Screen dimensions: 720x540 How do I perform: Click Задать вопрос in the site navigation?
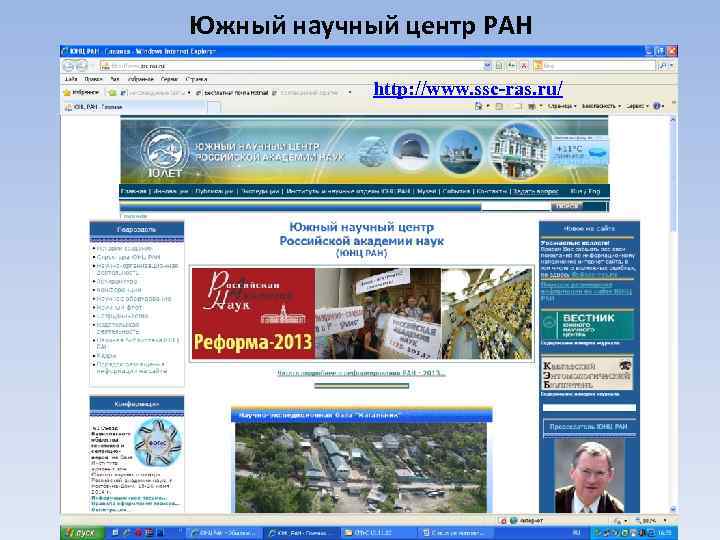536,191
